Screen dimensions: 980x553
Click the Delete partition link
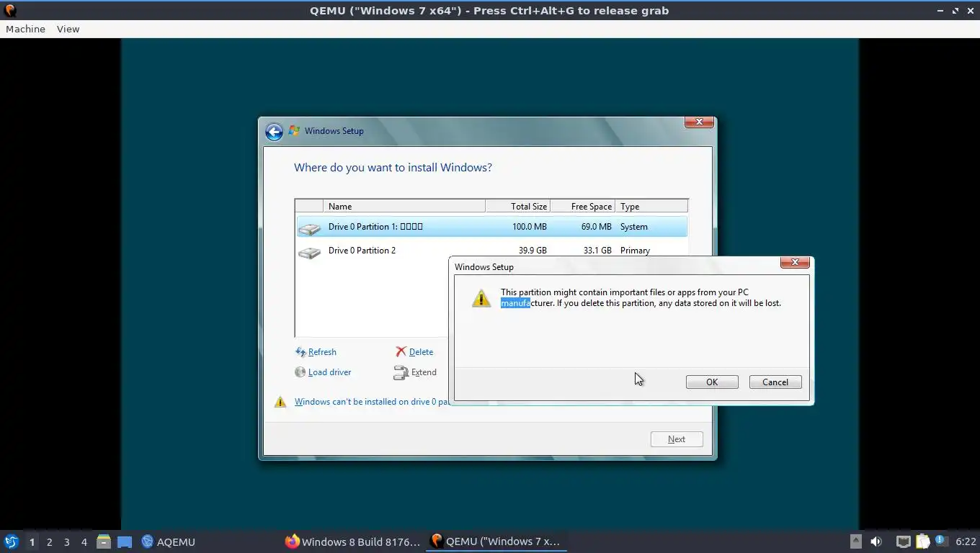(421, 352)
